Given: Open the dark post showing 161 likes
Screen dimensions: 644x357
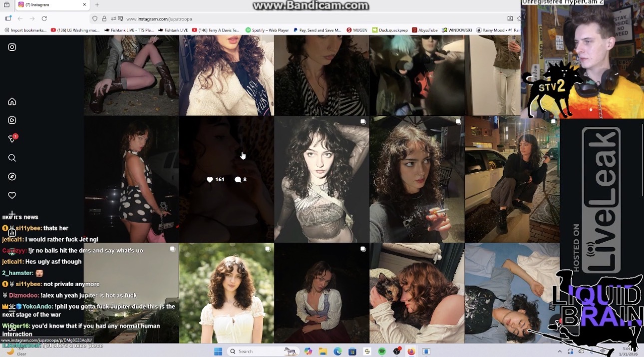Looking at the screenshot, I should coord(226,179).
